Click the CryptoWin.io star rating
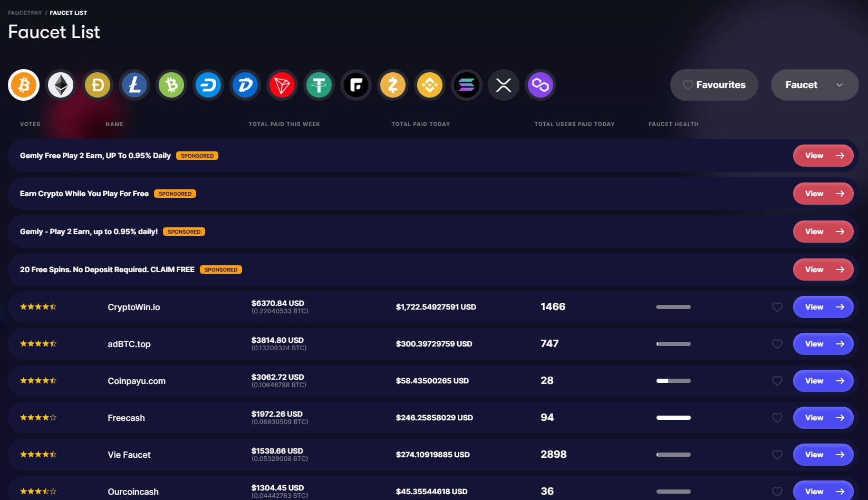Screen dimensions: 868x500 [x=38, y=306]
